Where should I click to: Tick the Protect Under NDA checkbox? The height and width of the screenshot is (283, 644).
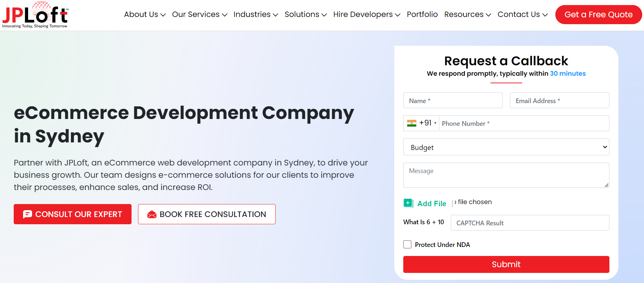point(407,244)
